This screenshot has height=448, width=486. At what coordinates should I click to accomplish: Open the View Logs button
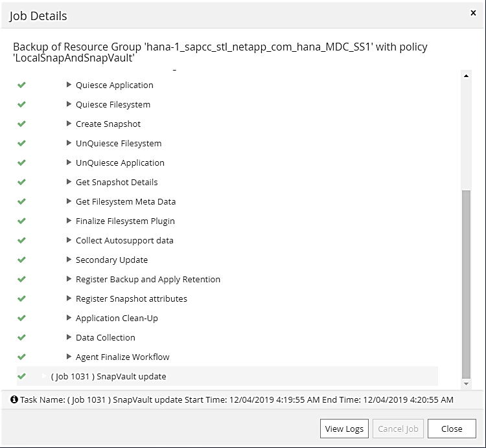click(343, 429)
